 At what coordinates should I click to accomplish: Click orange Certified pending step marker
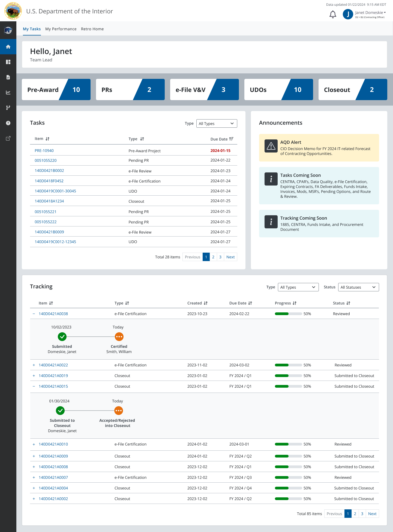click(119, 337)
